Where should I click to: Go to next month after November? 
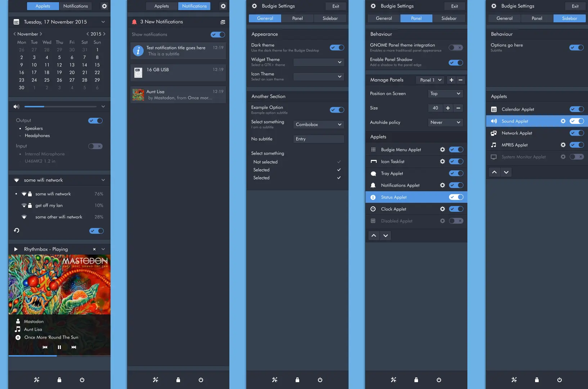[x=41, y=34]
